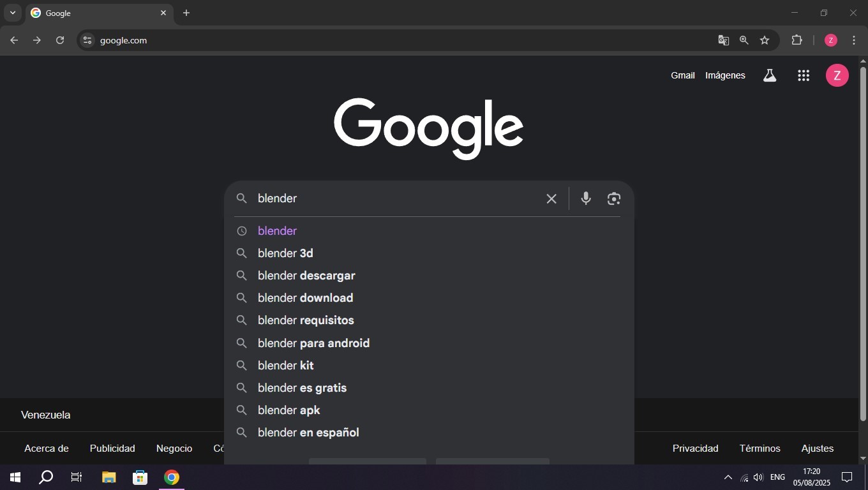
Task: Open Google account avatar on page
Action: coord(837,75)
